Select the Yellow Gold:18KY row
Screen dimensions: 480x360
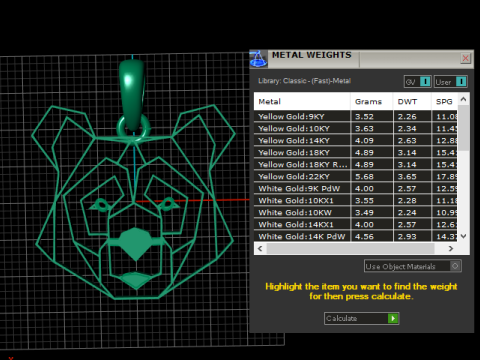click(x=356, y=153)
